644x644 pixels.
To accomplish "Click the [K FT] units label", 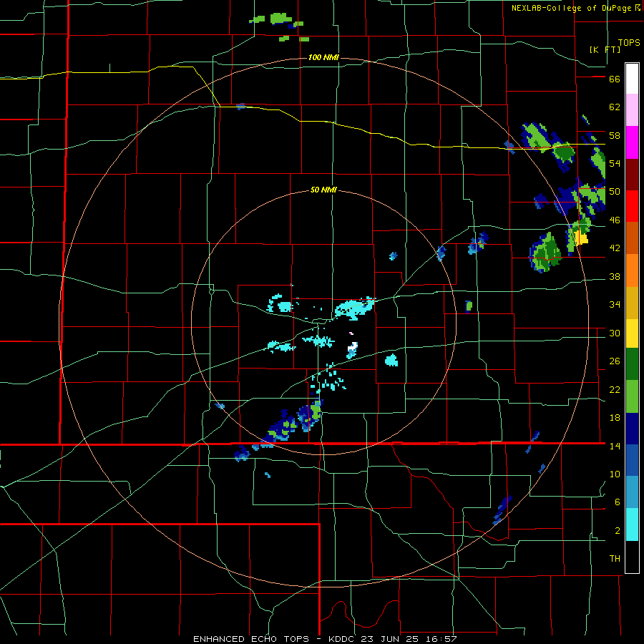I will pos(605,49).
